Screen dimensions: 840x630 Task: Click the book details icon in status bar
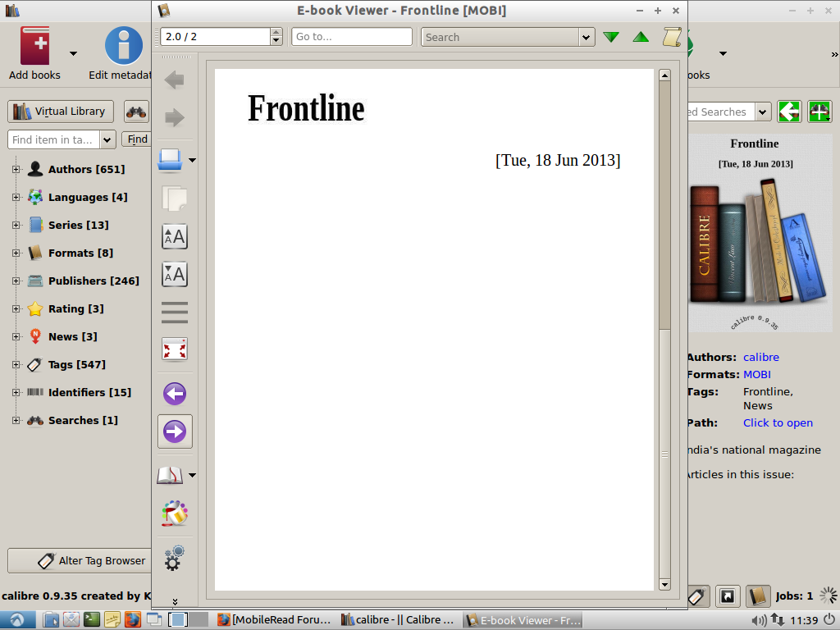point(757,596)
